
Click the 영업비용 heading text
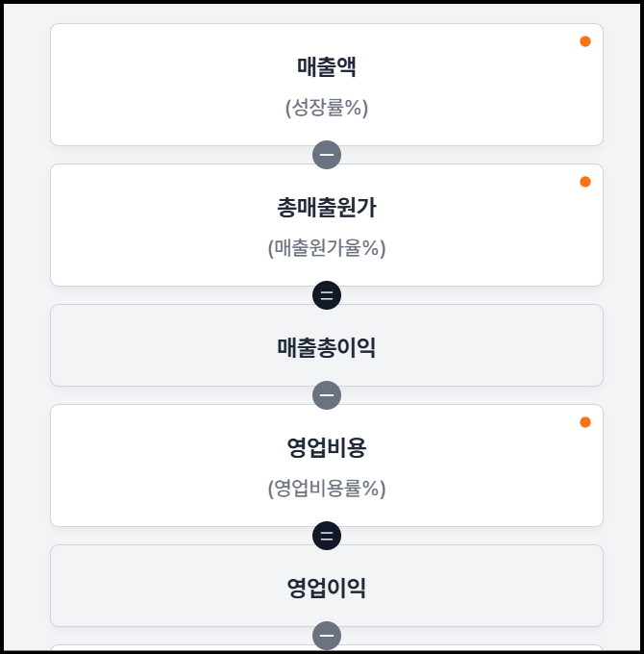coord(327,448)
